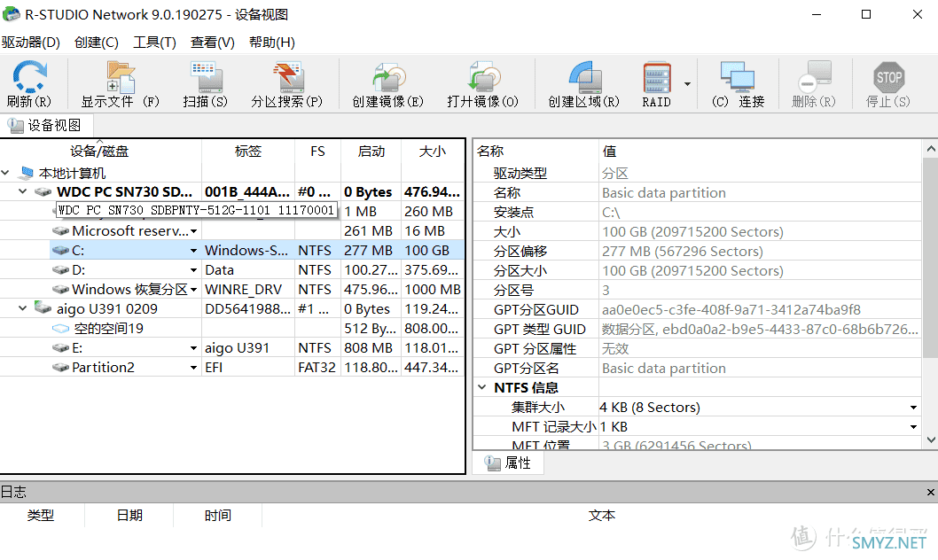
Task: Open the RAID dropdown arrow in toolbar
Action: [687, 83]
